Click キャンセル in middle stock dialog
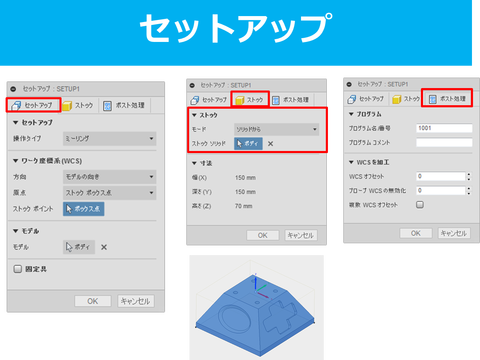This screenshot has height=360, width=480. [x=301, y=235]
